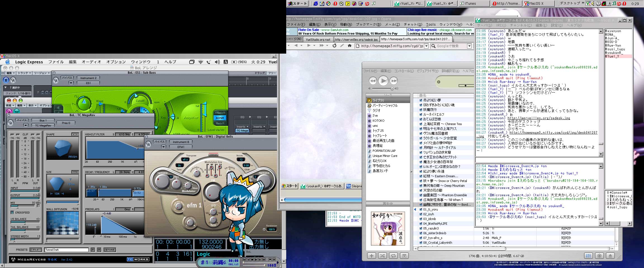Image resolution: width=644 pixels, height=268 pixels.
Task: Turn on iTunes visualizer button
Action: click(599, 256)
